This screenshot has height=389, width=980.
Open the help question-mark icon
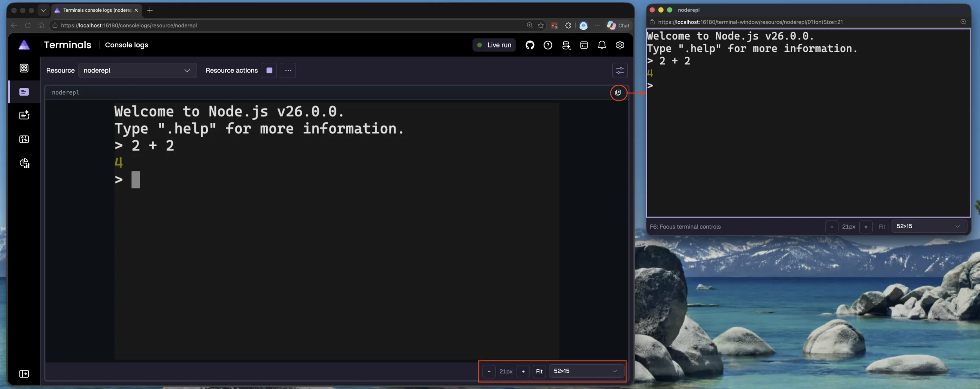(548, 45)
